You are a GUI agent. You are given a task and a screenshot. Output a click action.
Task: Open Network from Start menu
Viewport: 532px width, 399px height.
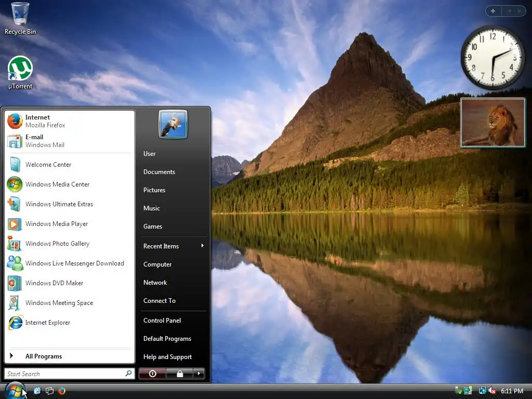pos(174,283)
